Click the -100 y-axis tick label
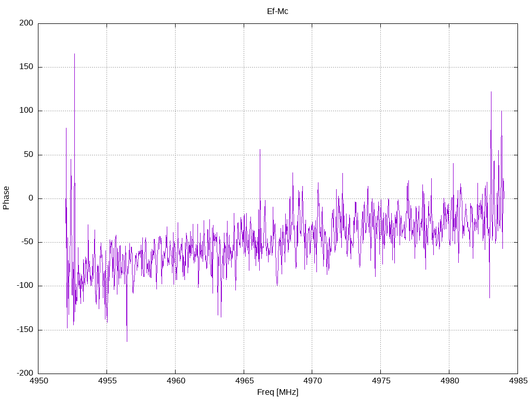The image size is (532, 399). click(25, 286)
